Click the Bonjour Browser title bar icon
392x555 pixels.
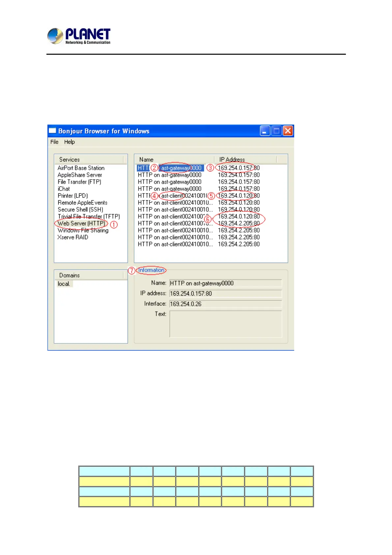52,131
